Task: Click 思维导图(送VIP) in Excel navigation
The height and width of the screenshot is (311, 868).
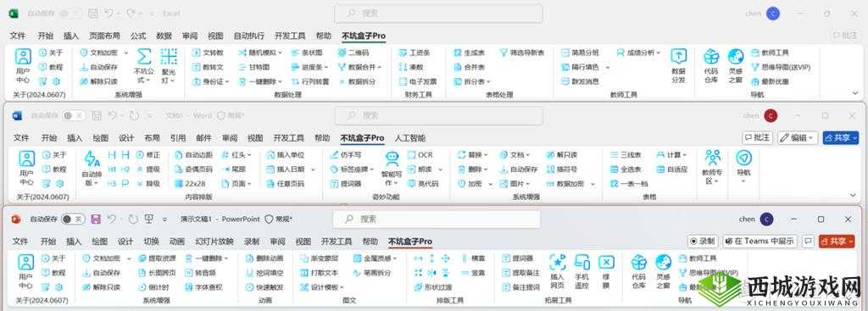Action: coord(781,67)
